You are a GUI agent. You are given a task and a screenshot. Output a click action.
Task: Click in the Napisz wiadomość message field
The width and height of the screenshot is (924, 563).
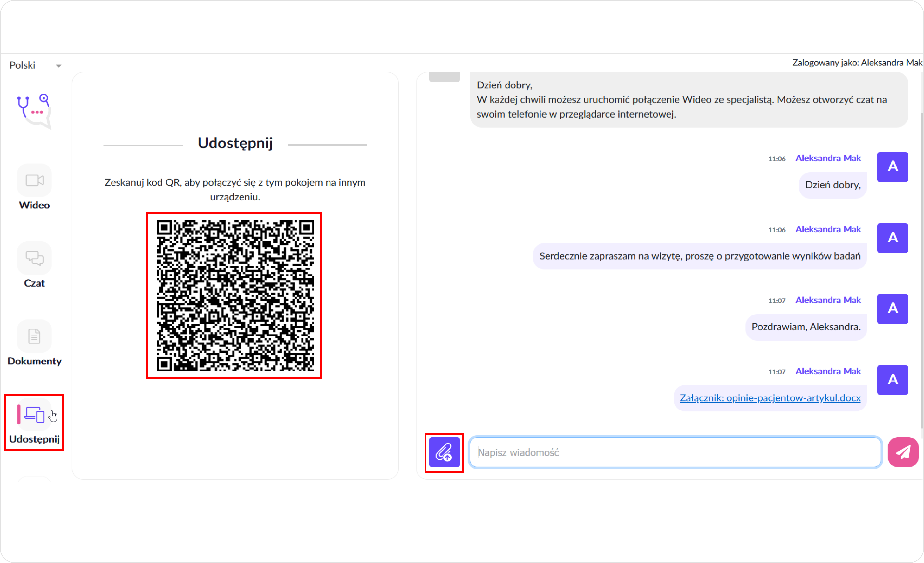675,452
